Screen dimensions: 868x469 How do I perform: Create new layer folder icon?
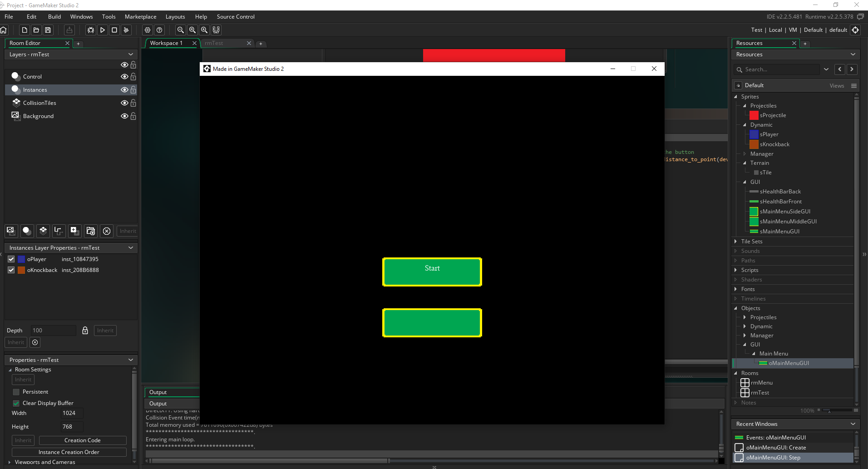[91, 231]
